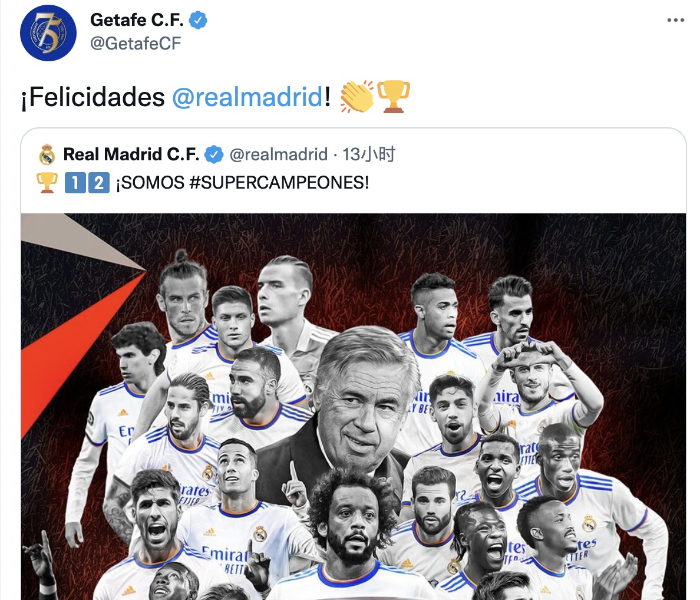This screenshot has height=600, width=700.
Task: Open the quoted @realmadrid handle
Action: click(279, 154)
